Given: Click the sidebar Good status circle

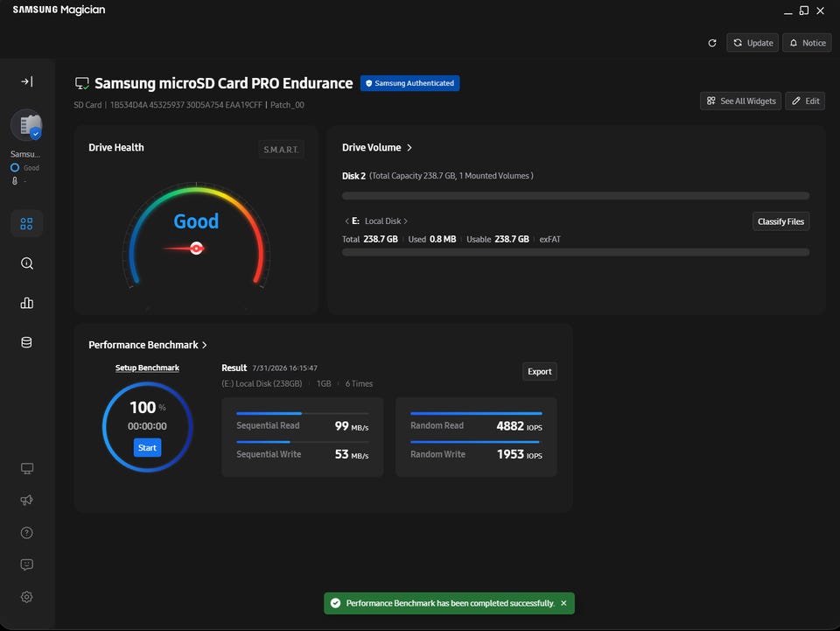Looking at the screenshot, I should click(15, 168).
